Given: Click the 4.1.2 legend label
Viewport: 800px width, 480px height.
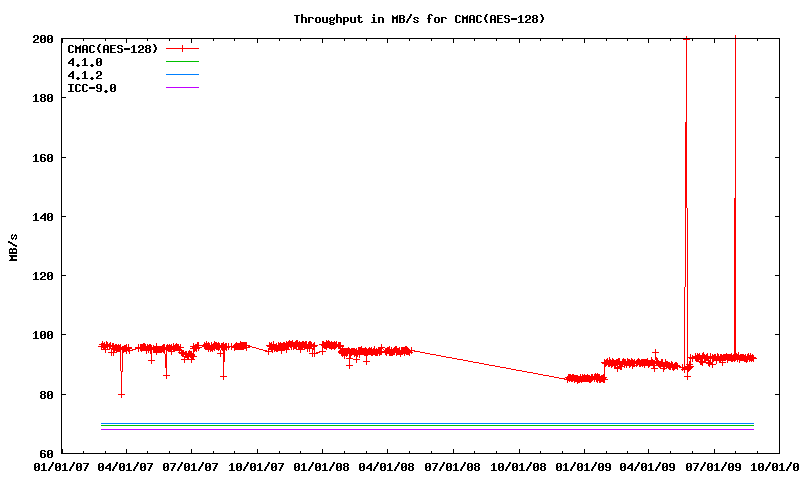Looking at the screenshot, I should click(85, 75).
